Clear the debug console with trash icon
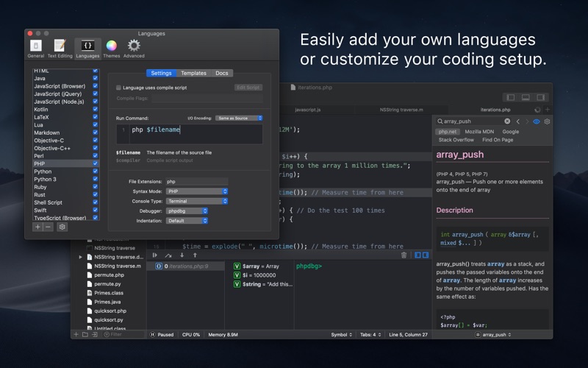 [x=404, y=255]
